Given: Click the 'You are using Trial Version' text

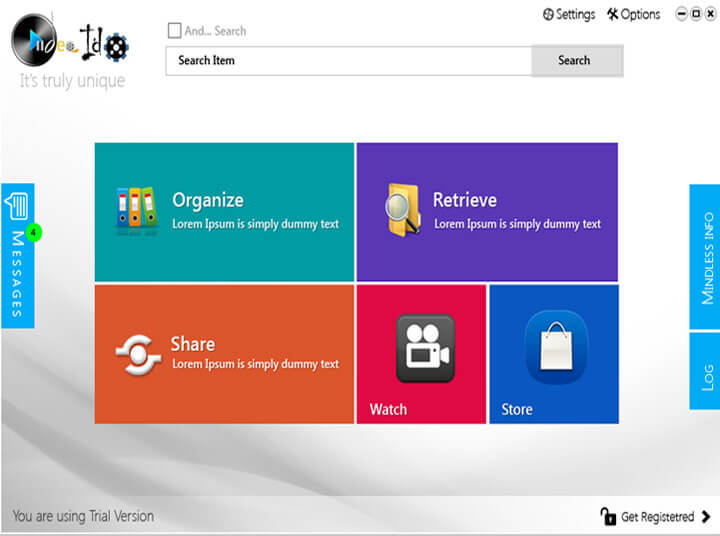Looking at the screenshot, I should pos(83,516).
